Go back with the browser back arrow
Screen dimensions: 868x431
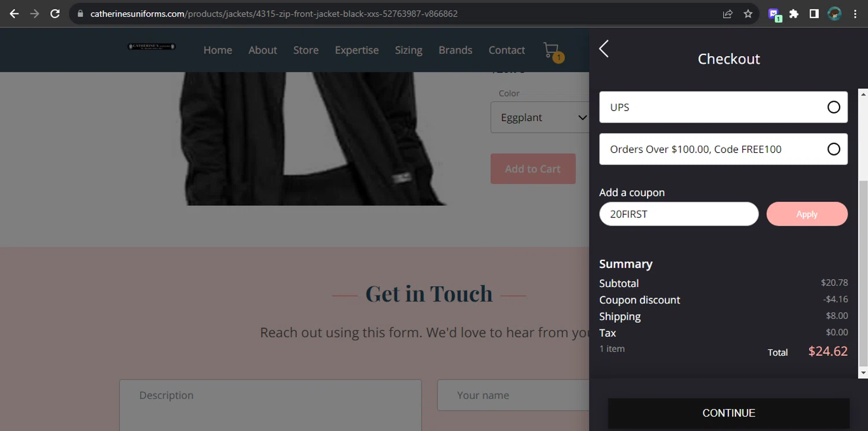[14, 14]
